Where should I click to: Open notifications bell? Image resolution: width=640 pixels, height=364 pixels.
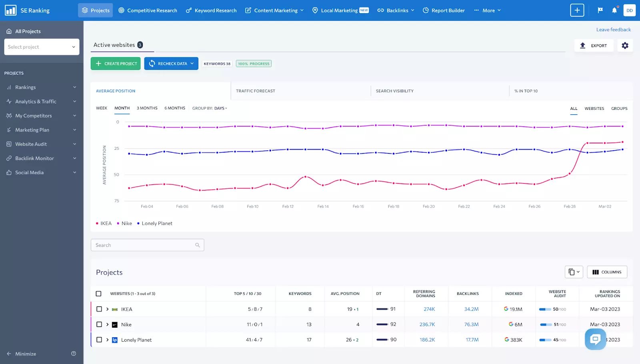pos(614,10)
